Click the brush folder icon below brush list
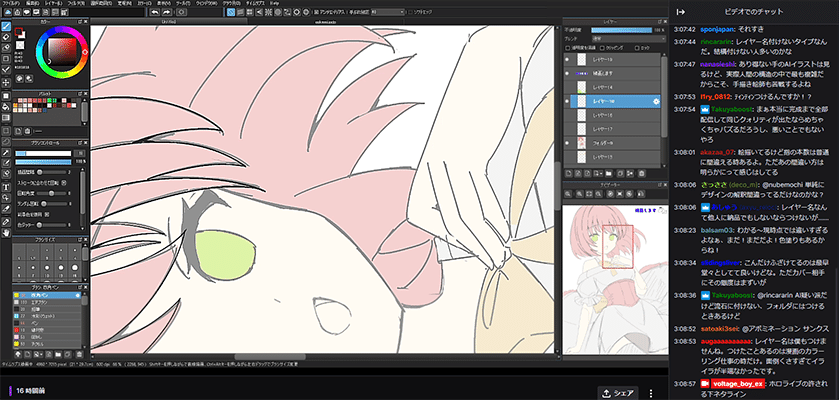 [x=58, y=354]
